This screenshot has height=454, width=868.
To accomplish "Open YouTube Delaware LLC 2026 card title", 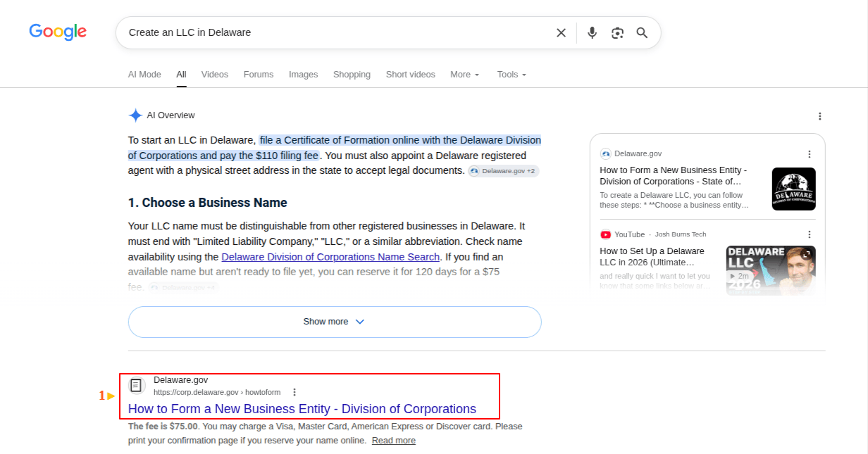I will [652, 256].
